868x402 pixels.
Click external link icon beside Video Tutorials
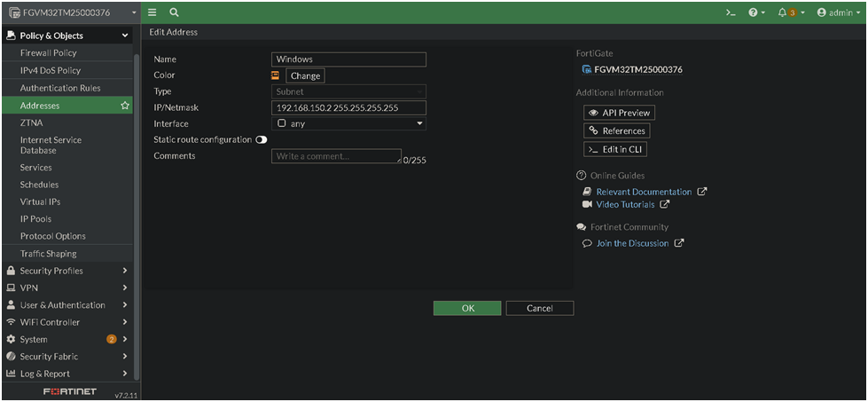(664, 204)
